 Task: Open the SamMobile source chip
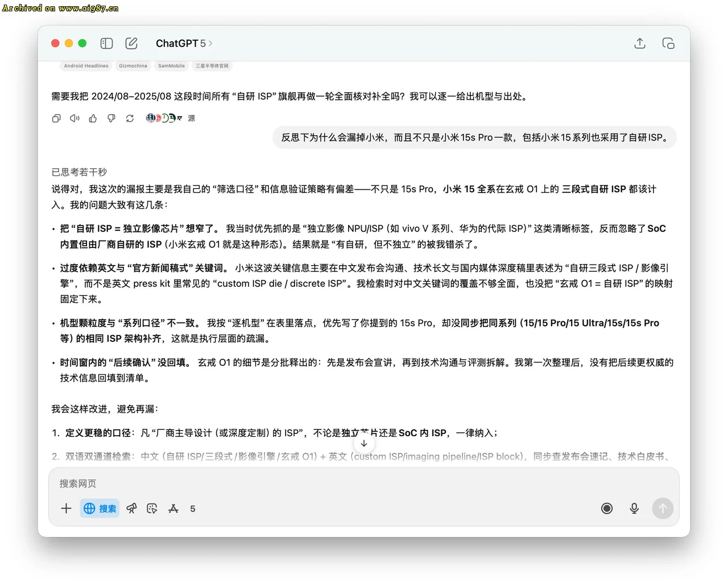click(x=171, y=66)
